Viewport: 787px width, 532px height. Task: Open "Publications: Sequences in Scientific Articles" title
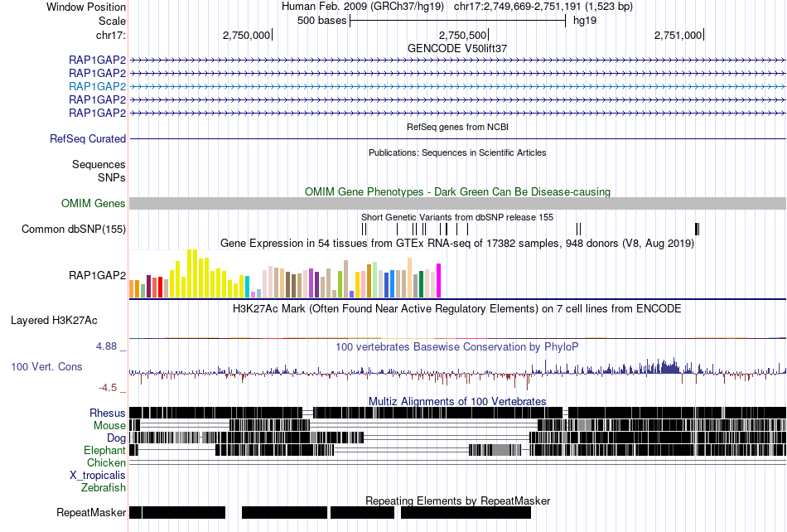click(457, 152)
